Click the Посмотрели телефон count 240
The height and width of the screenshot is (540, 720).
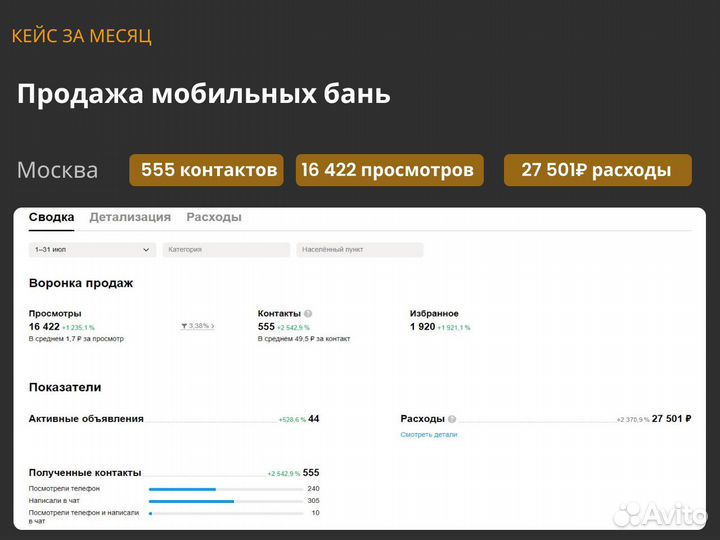click(x=314, y=489)
